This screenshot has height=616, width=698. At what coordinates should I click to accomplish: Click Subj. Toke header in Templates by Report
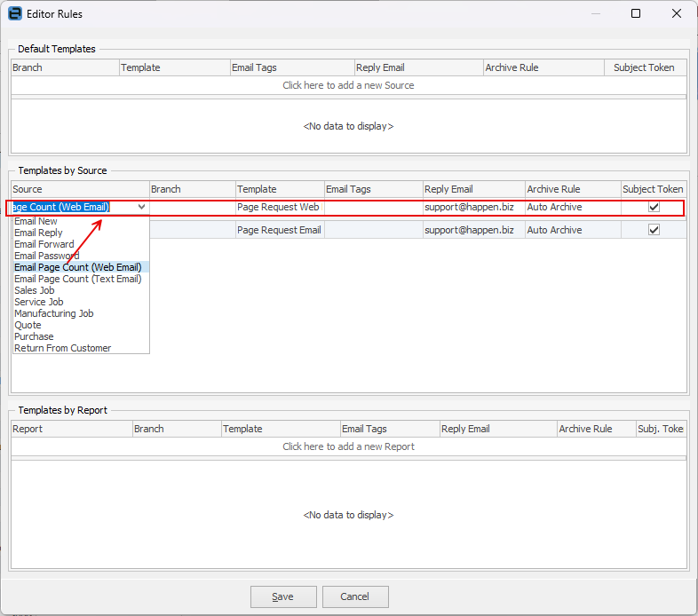pyautogui.click(x=661, y=429)
